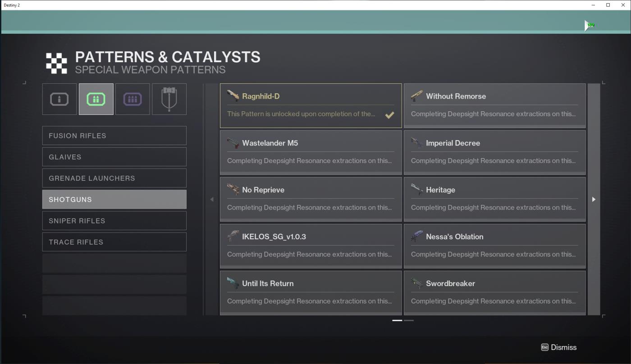This screenshot has height=364, width=631.
Task: Click the Esc key icon beside Dismiss
Action: tap(544, 347)
